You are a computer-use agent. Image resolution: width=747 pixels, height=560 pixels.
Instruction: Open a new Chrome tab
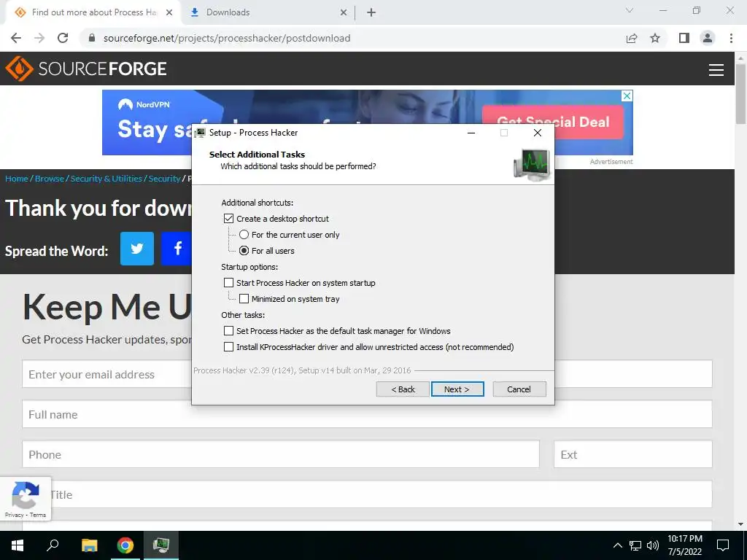pos(371,12)
